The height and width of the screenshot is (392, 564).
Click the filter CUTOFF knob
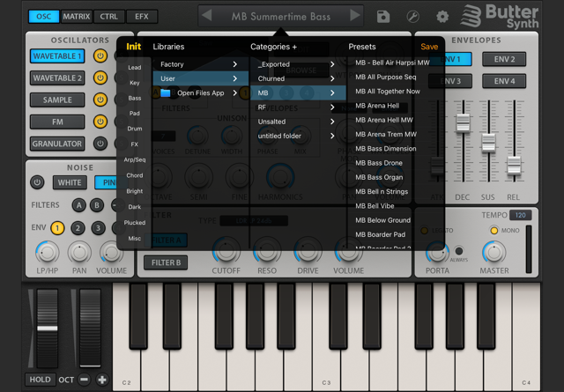point(226,251)
